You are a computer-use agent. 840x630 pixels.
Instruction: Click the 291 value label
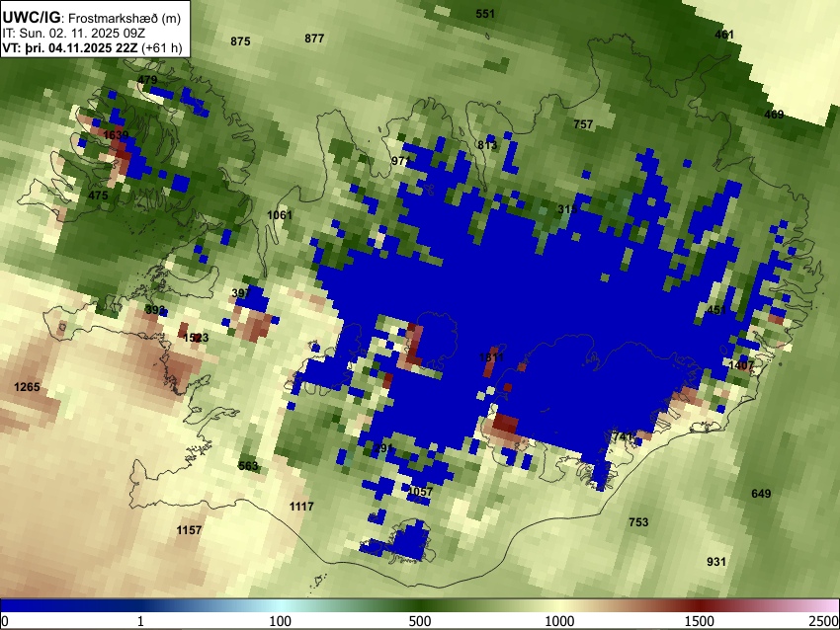tap(383, 448)
